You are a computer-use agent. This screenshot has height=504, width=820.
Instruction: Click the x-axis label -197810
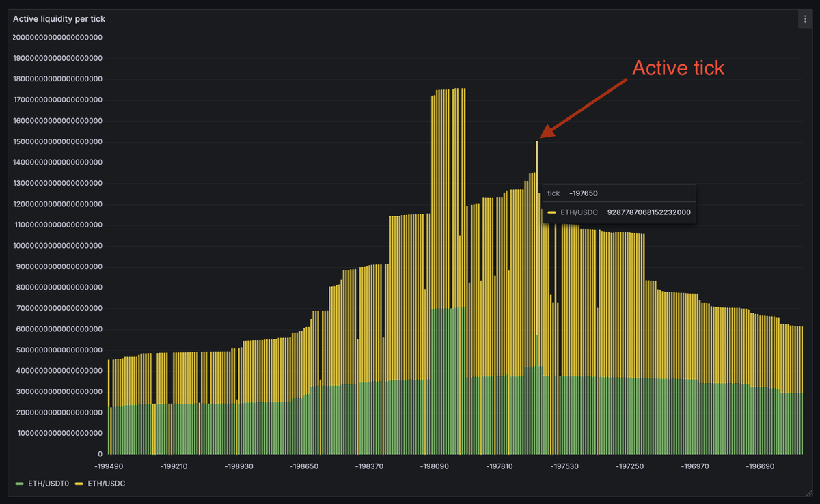[x=501, y=466]
